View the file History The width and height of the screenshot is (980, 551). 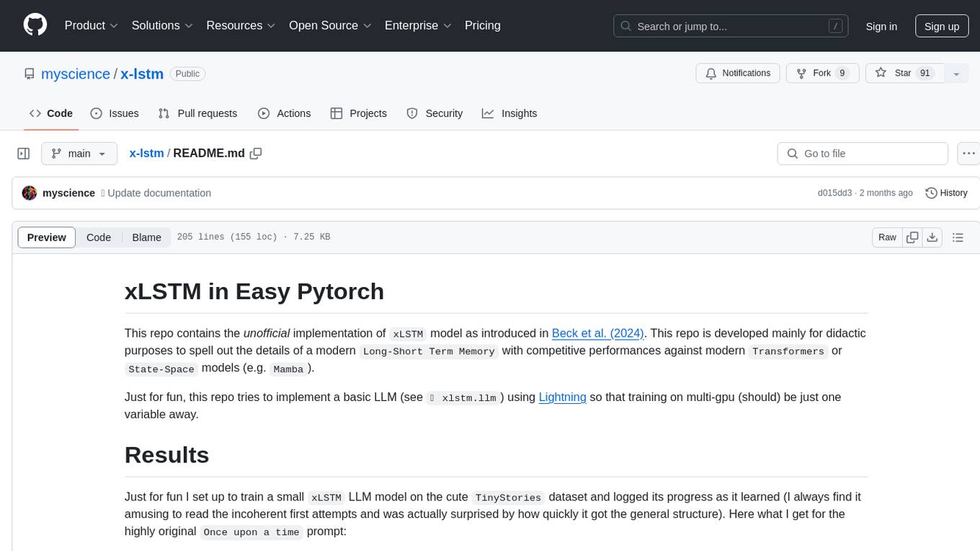tap(946, 193)
